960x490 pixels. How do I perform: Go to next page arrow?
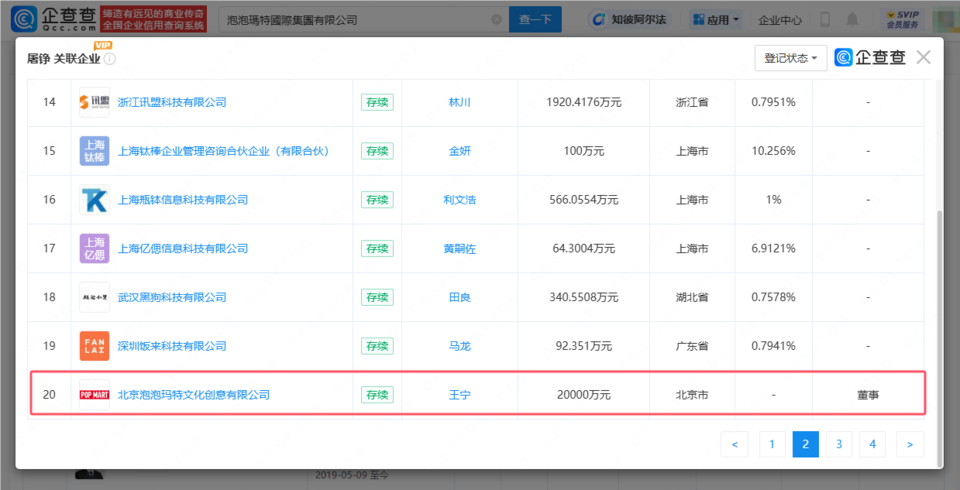point(910,444)
